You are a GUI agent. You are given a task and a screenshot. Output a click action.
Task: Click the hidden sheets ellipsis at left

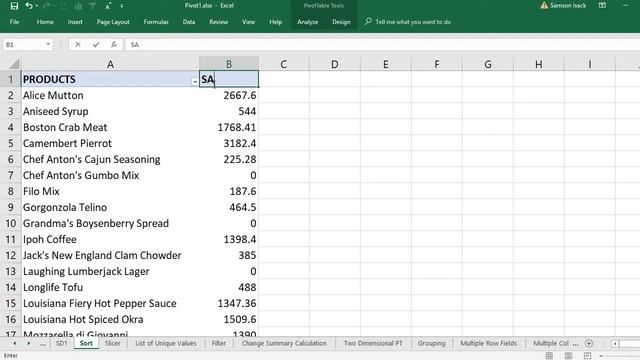tap(43, 344)
